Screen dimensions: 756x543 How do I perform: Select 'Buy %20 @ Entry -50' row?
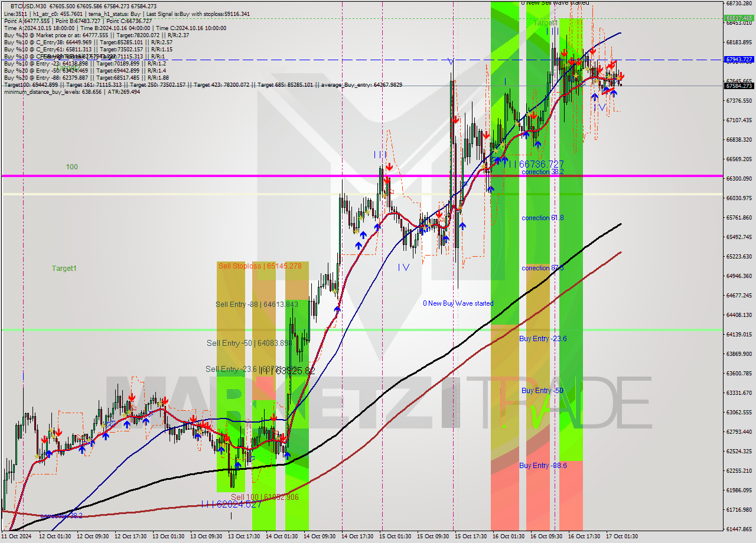pyautogui.click(x=84, y=70)
